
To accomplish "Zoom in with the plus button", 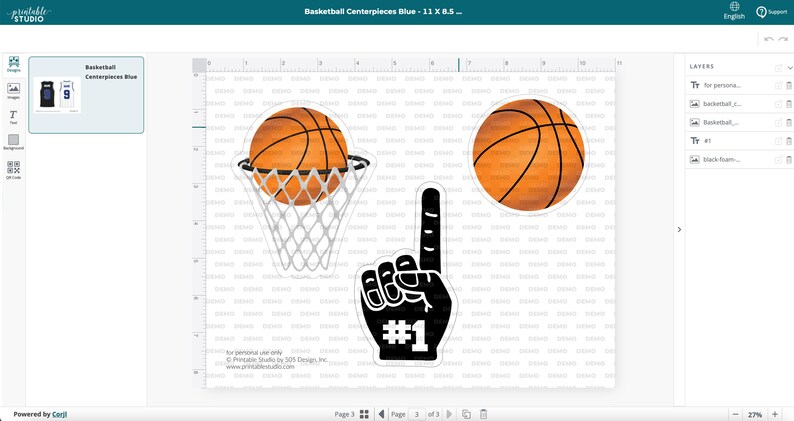I will coord(775,414).
